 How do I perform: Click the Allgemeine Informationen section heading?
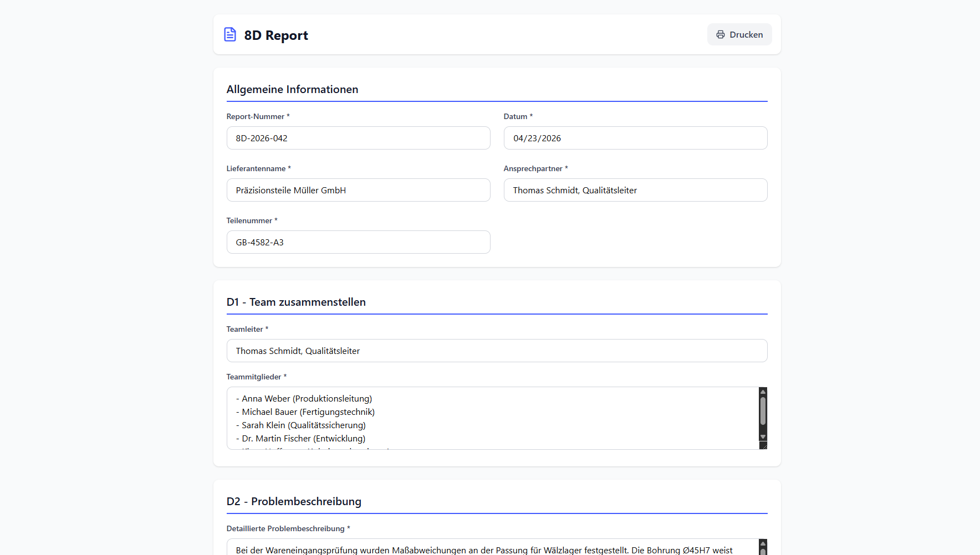292,89
